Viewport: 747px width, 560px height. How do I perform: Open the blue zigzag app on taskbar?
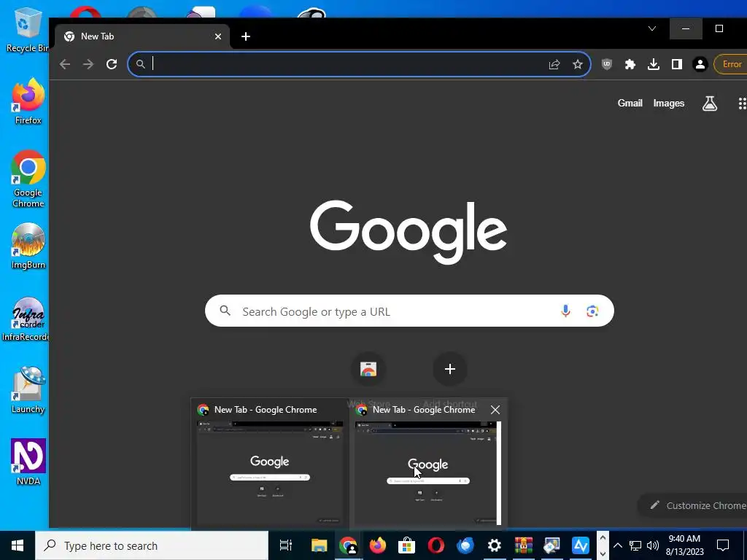pos(580,545)
